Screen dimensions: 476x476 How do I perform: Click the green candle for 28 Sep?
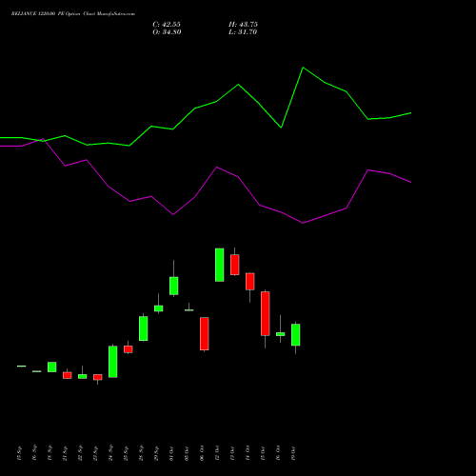(x=144, y=328)
